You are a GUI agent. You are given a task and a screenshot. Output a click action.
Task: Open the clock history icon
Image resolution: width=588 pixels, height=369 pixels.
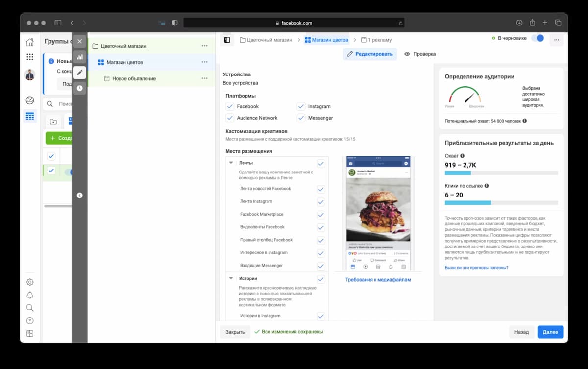(79, 88)
